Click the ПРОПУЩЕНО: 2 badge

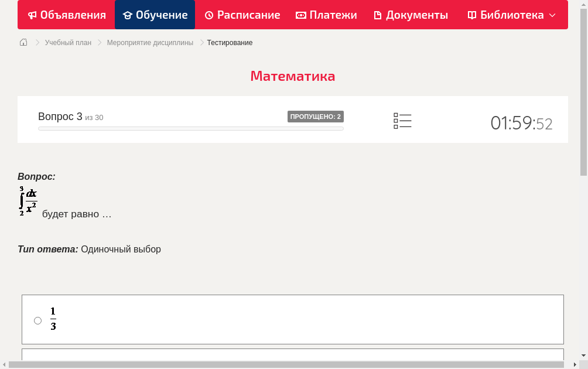[316, 116]
